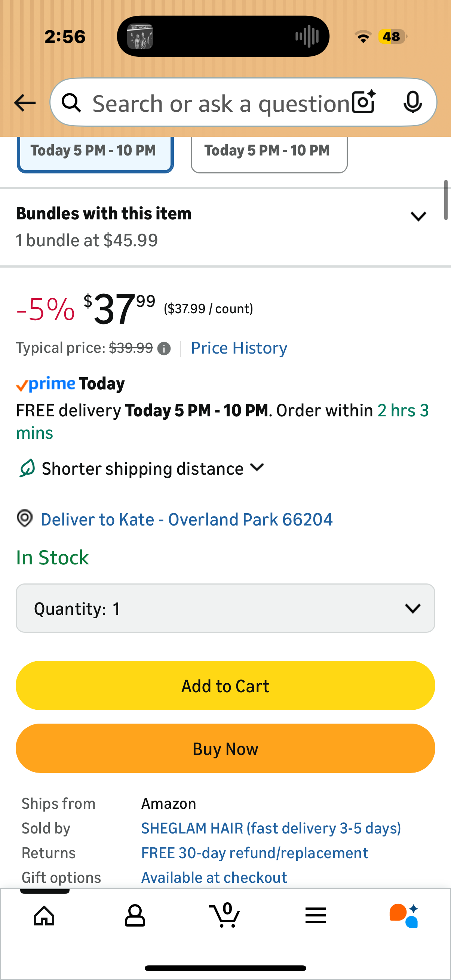Open SHEGLAM HAIR seller link
Screen dimensions: 451x980
(x=271, y=828)
